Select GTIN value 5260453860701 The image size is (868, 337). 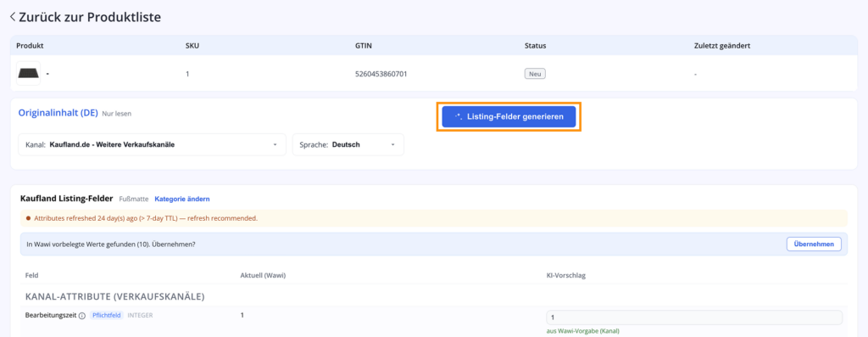pyautogui.click(x=381, y=74)
